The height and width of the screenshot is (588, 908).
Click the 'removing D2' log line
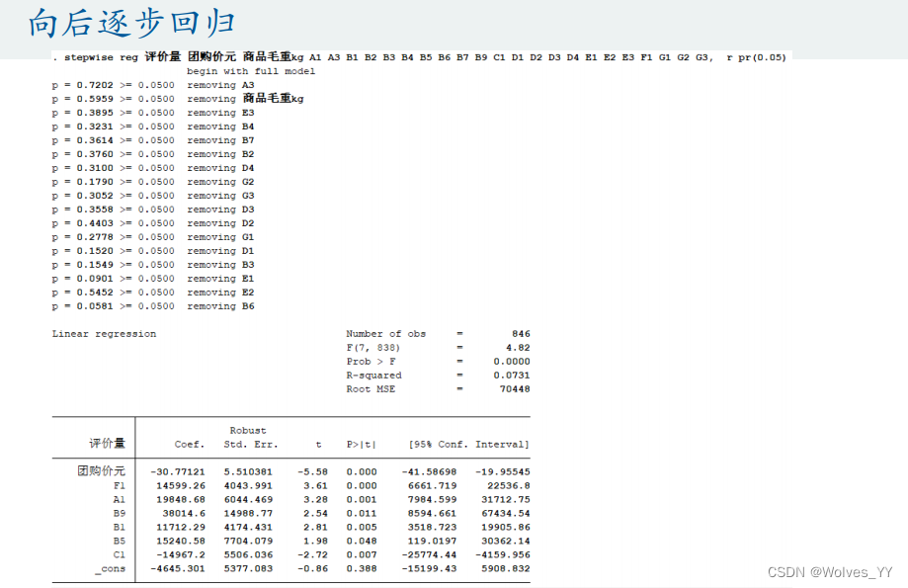pyautogui.click(x=153, y=223)
